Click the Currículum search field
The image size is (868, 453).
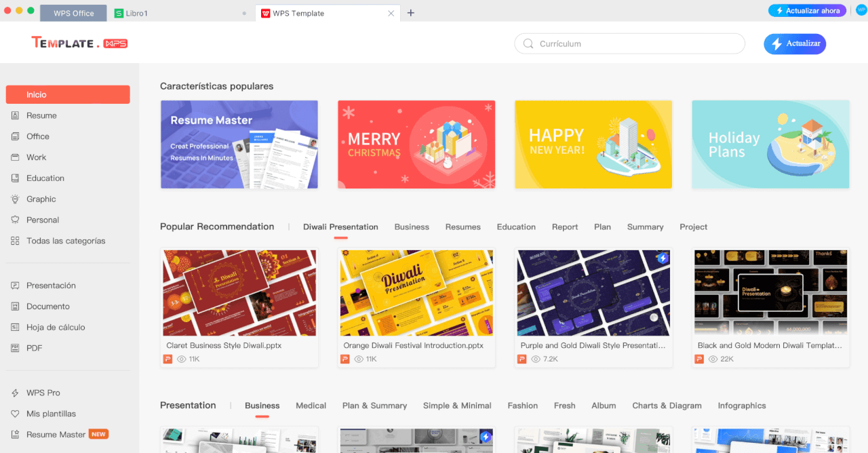(x=637, y=44)
